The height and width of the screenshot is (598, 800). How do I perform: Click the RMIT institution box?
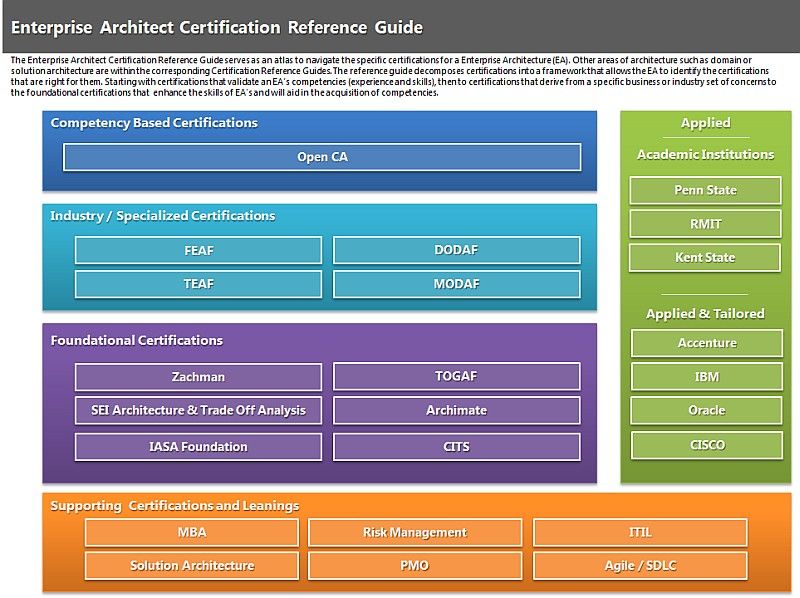pyautogui.click(x=705, y=224)
